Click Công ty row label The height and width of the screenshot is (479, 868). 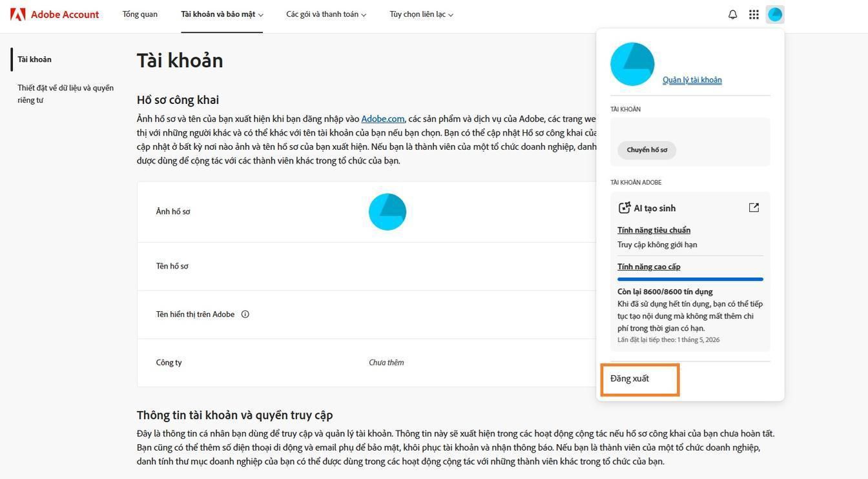coord(169,363)
